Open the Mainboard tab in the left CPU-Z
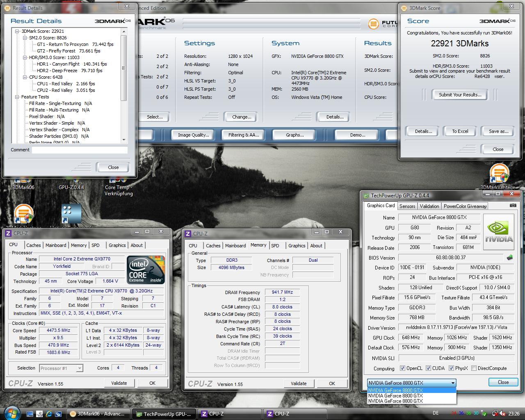 pyautogui.click(x=56, y=245)
